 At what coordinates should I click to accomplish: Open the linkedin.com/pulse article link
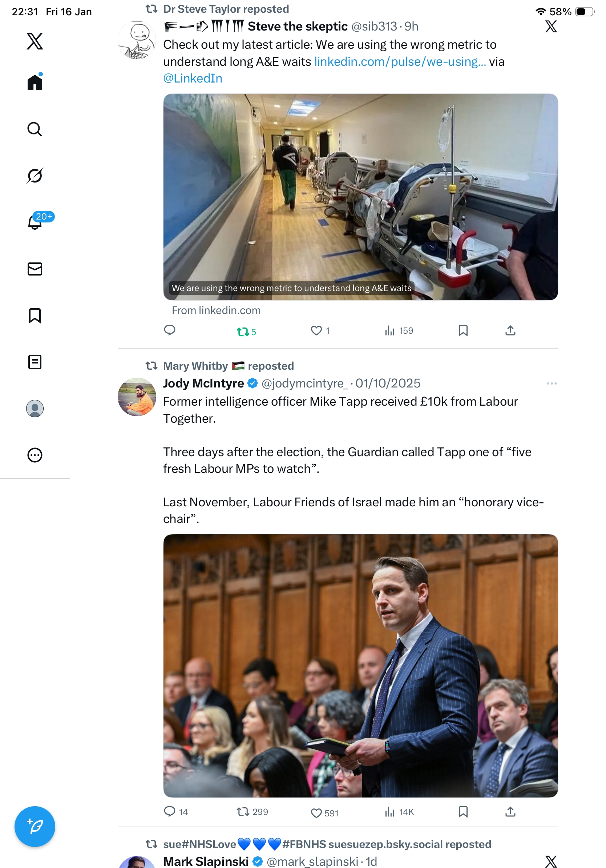[x=400, y=62]
